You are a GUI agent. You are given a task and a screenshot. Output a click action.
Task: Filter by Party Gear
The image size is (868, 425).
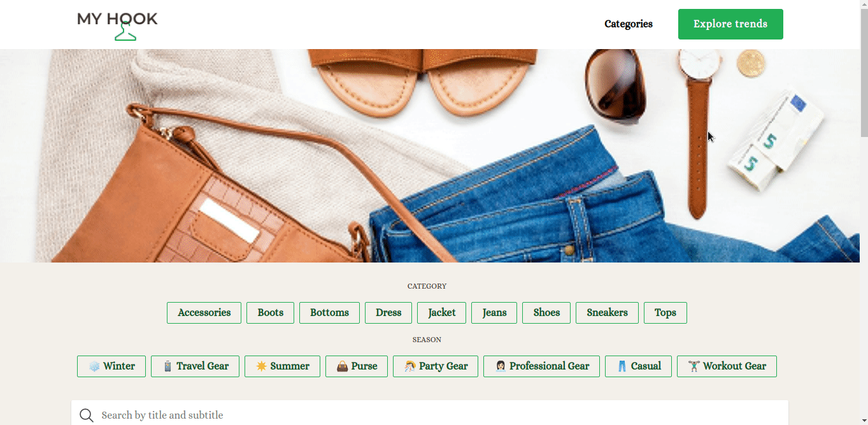tap(436, 366)
